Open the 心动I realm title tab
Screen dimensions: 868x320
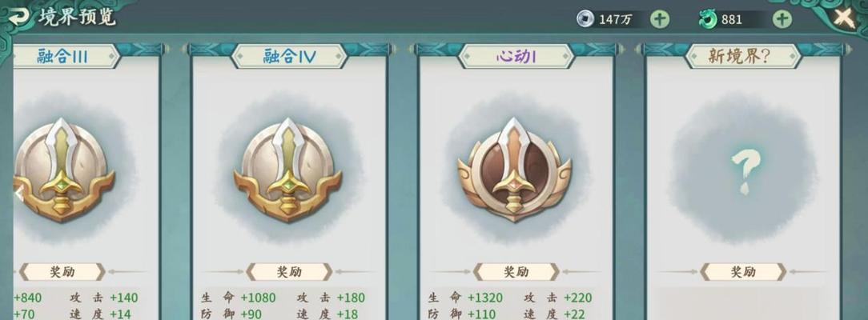pos(516,56)
